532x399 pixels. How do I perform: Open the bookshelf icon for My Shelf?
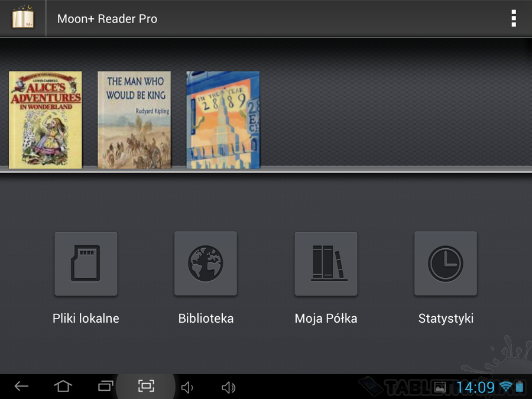click(x=326, y=264)
